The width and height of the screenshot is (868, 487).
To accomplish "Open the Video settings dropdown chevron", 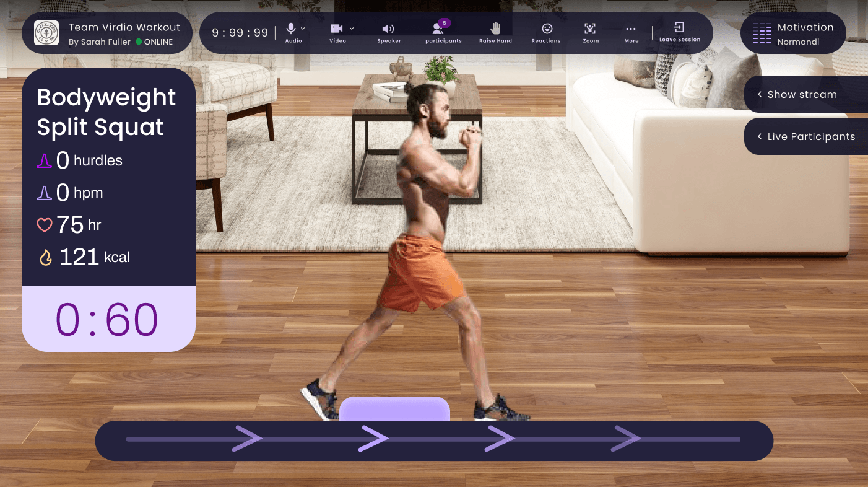I will pyautogui.click(x=350, y=28).
